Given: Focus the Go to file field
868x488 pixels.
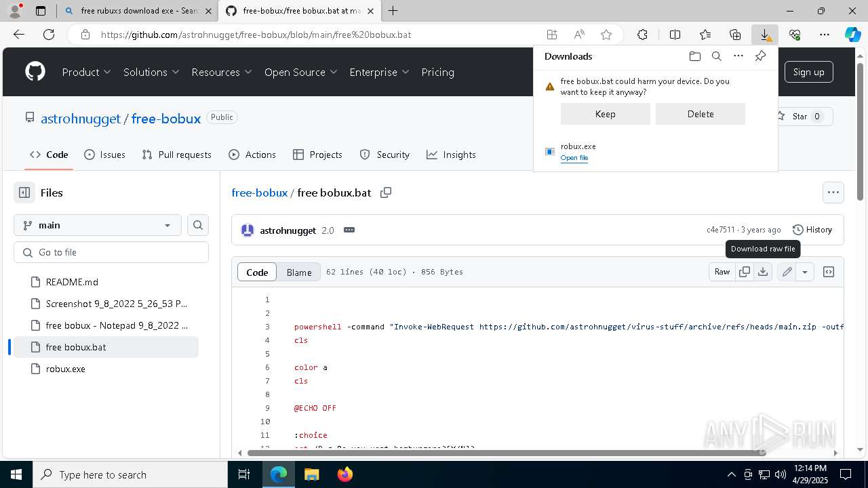Looking at the screenshot, I should tap(111, 252).
